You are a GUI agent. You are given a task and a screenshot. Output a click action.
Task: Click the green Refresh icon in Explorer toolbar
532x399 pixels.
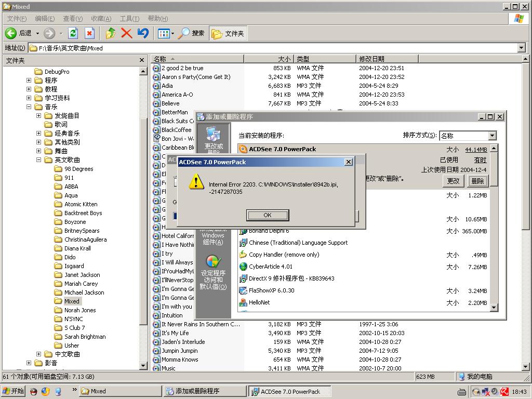tap(73, 33)
